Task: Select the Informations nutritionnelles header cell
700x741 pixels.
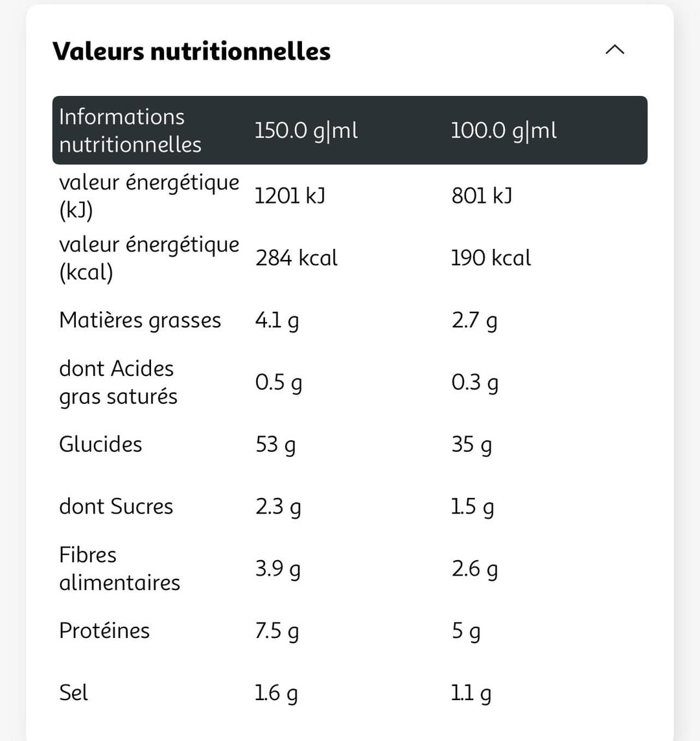Action: click(x=130, y=130)
